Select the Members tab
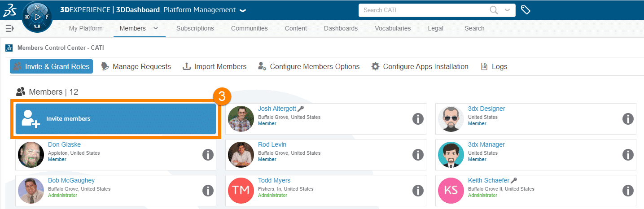 (x=133, y=28)
